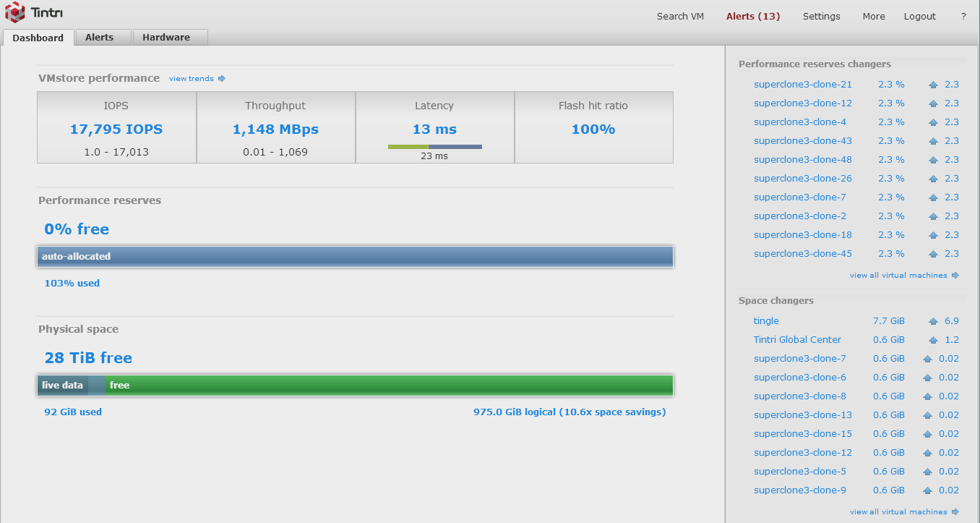View all virtual machines under Performance reserves changers
Viewport: 980px width, 523px height.
click(x=904, y=275)
